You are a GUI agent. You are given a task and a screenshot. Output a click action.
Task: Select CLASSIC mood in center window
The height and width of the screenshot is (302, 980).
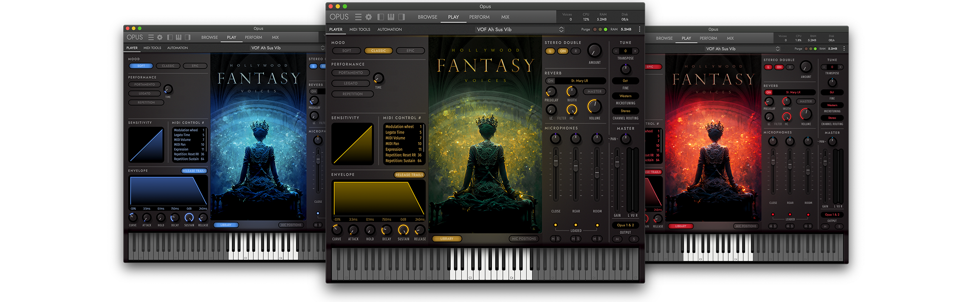[x=378, y=51]
